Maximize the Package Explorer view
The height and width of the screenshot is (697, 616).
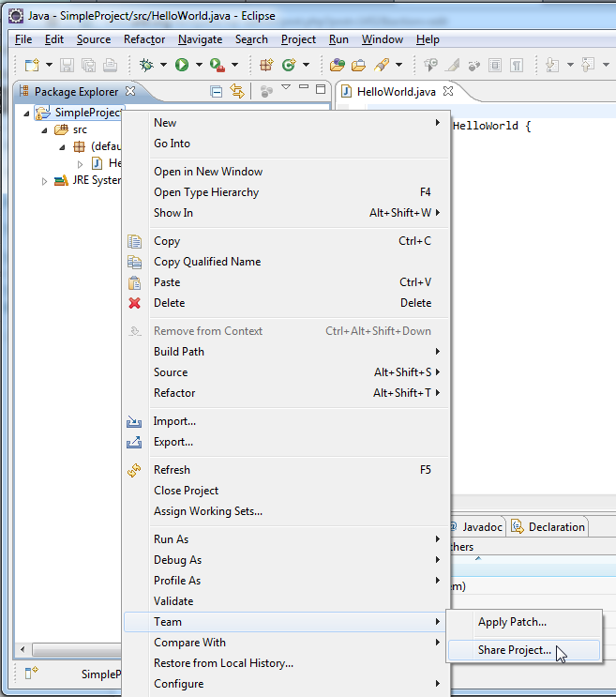pyautogui.click(x=321, y=89)
